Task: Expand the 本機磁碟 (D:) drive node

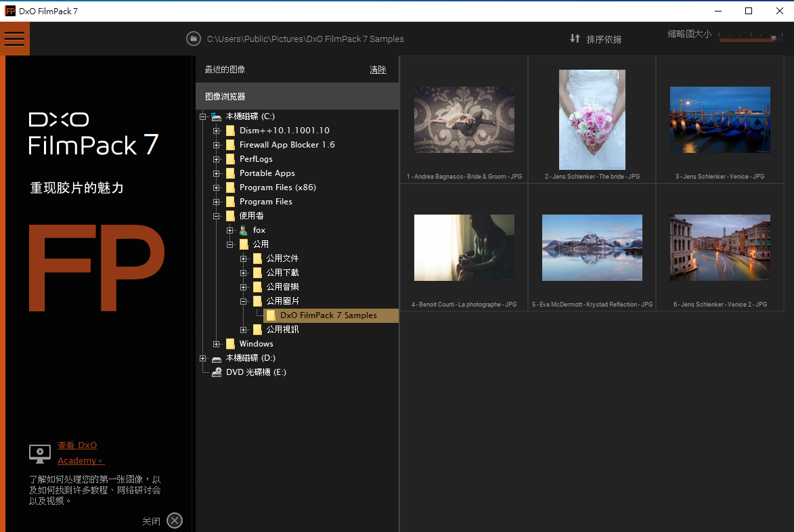Action: (203, 358)
